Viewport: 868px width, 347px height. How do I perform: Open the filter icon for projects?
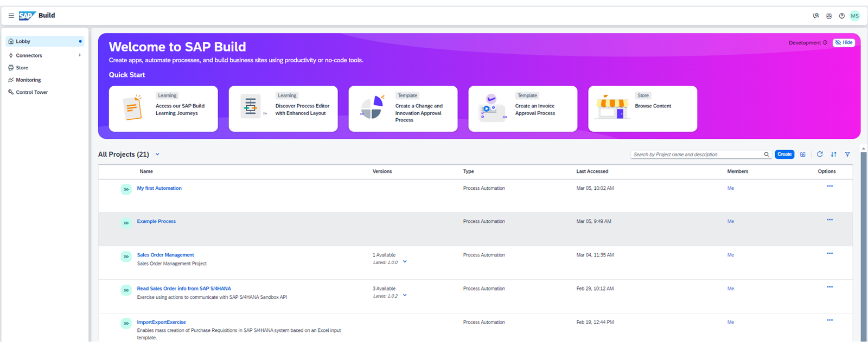(847, 155)
